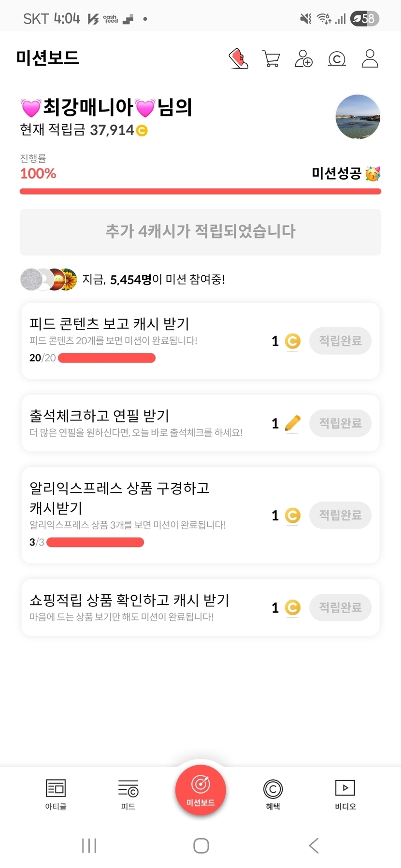Open the 혜택 tab
This screenshot has width=401, height=868.
(273, 794)
